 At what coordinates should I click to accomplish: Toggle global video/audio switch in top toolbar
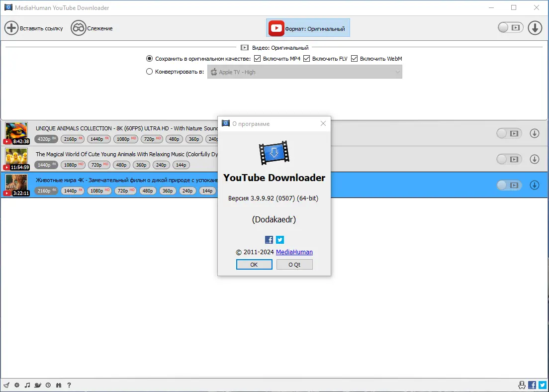tap(511, 28)
